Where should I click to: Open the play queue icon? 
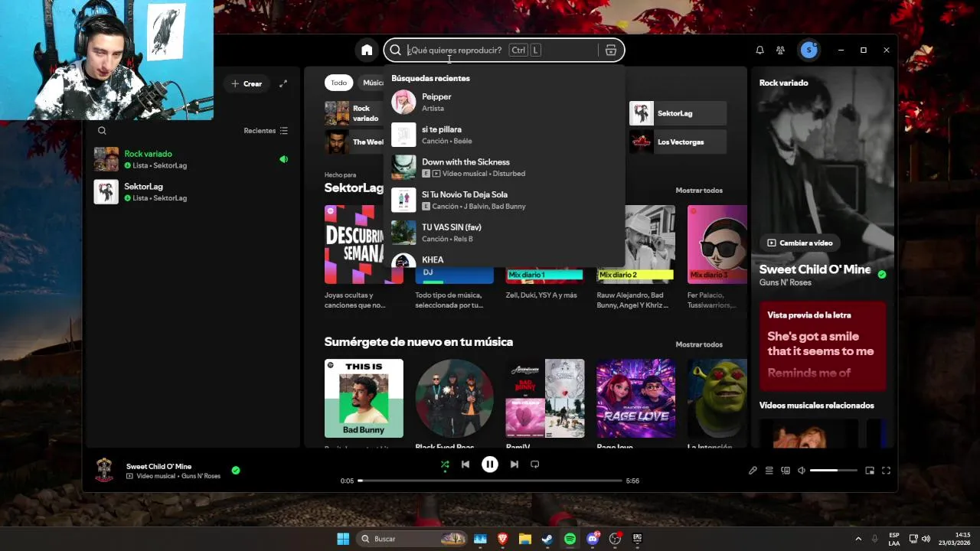pos(769,471)
